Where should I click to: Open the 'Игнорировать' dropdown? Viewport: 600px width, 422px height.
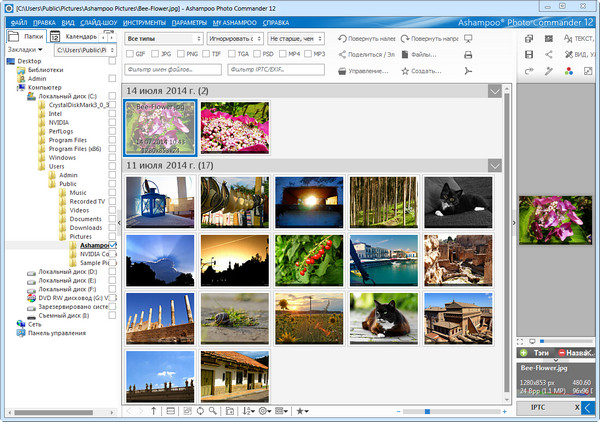(x=233, y=38)
